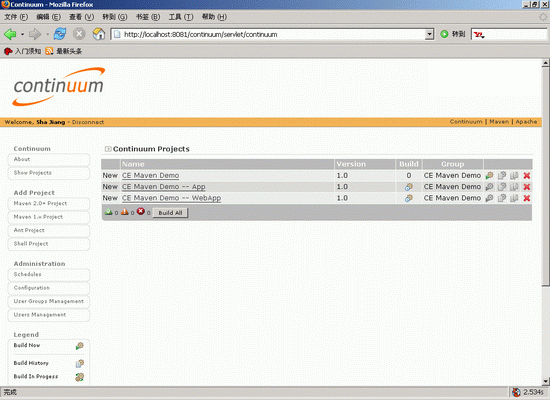Collapse the Continuum Projects section expander
The height and width of the screenshot is (400, 550).
pyautogui.click(x=108, y=149)
